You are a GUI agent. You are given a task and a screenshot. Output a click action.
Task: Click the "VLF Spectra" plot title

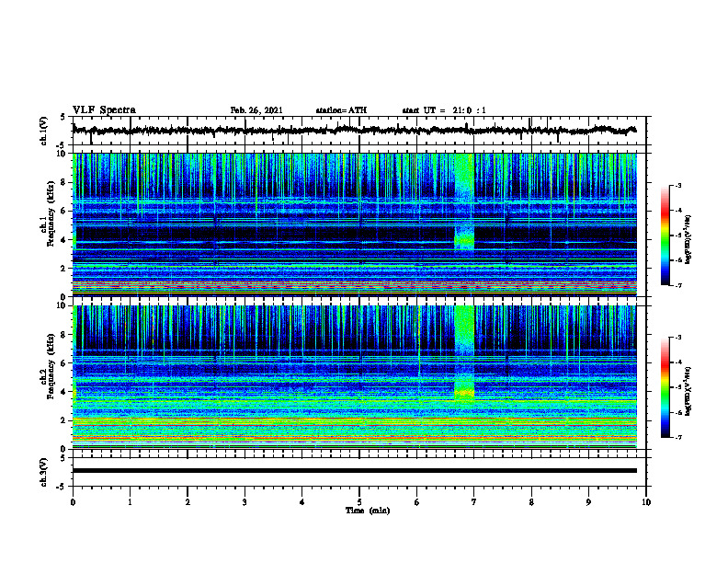[x=104, y=110]
